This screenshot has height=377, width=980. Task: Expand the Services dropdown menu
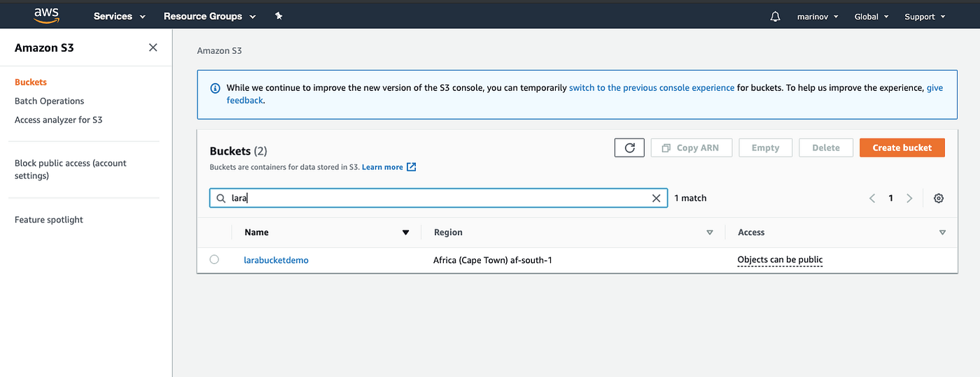coord(119,16)
